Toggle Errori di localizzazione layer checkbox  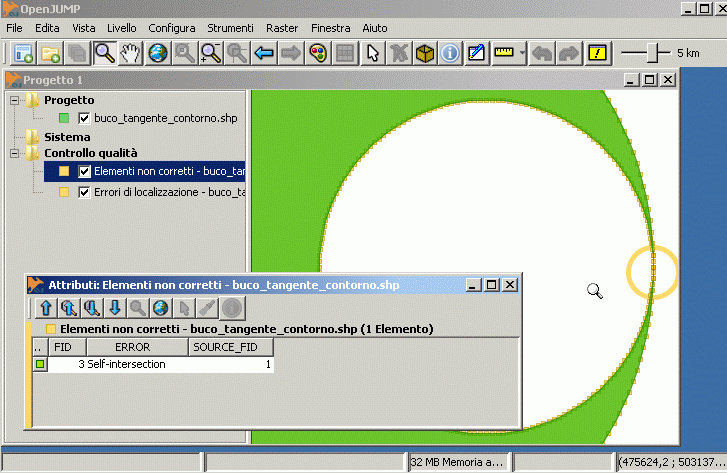(x=84, y=191)
